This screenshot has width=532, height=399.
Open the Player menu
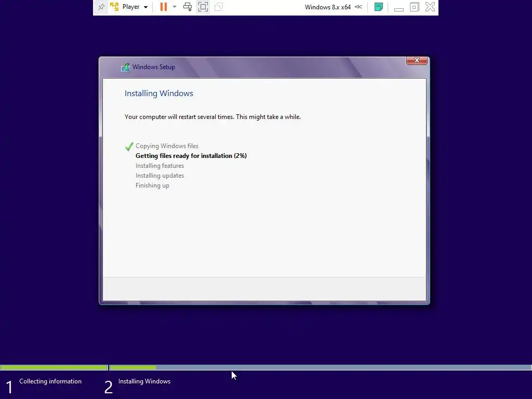point(135,7)
